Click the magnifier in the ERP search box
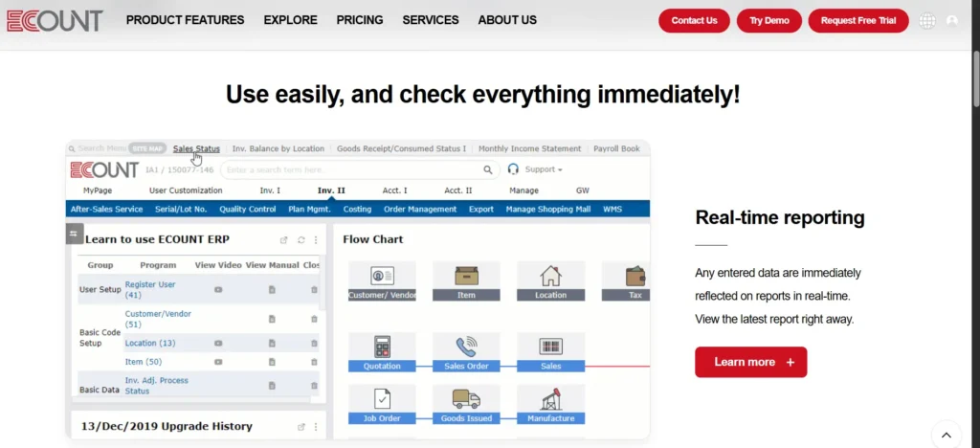Viewport: 980px width, 448px height. (x=487, y=170)
